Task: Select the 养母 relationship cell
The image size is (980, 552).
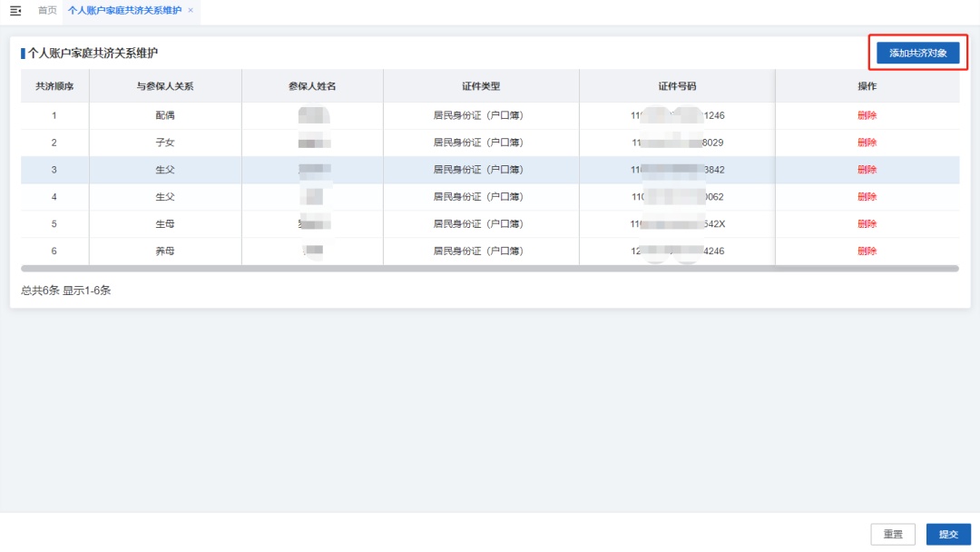Action: pyautogui.click(x=165, y=251)
